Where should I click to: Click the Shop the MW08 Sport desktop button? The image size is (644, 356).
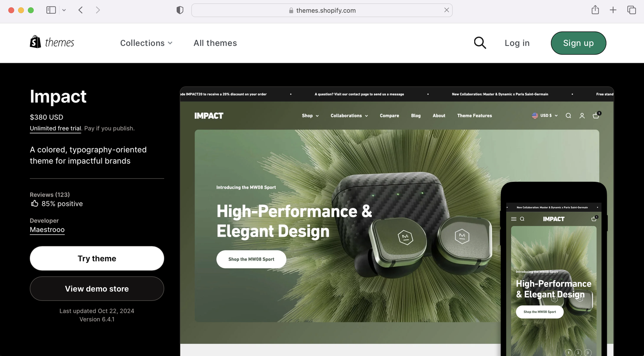point(251,259)
